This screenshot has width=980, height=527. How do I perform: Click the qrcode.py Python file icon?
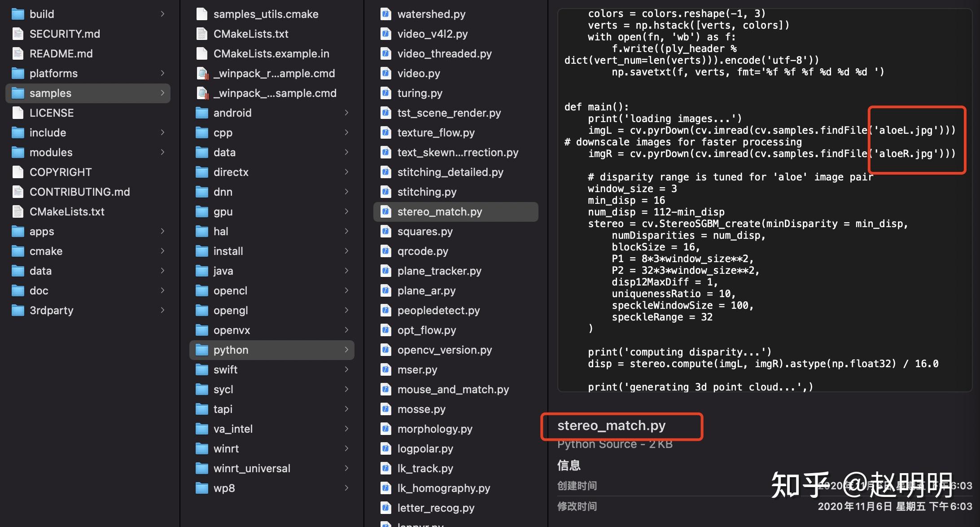(x=385, y=251)
